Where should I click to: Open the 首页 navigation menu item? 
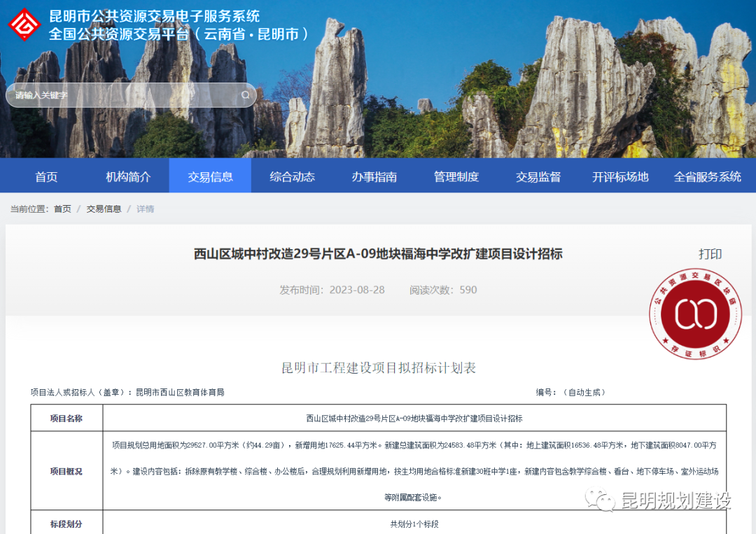coord(46,177)
